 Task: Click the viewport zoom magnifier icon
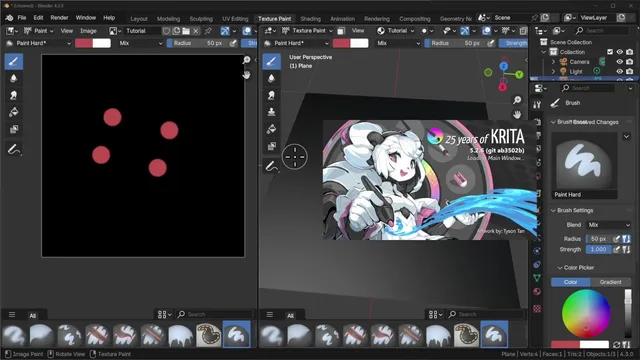[x=517, y=100]
